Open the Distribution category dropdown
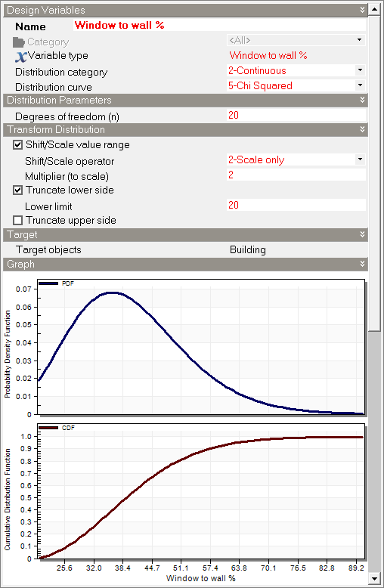The height and width of the screenshot is (588, 384). [360, 70]
